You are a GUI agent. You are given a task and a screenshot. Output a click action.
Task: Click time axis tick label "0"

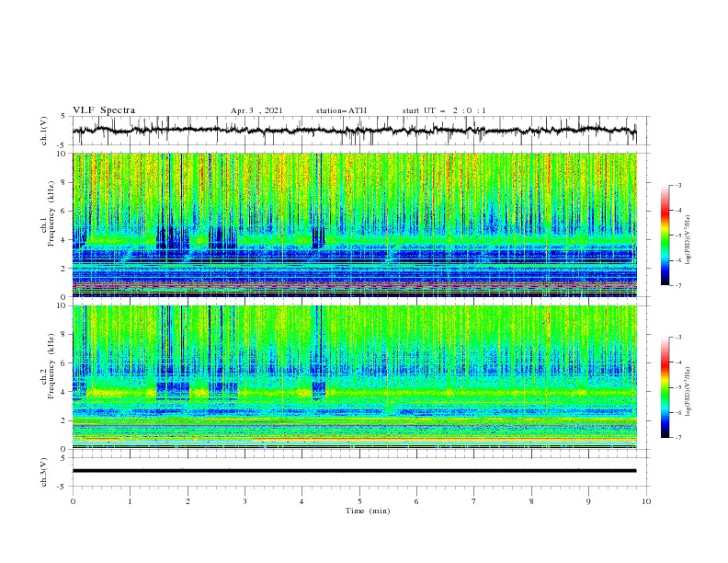pyautogui.click(x=73, y=501)
